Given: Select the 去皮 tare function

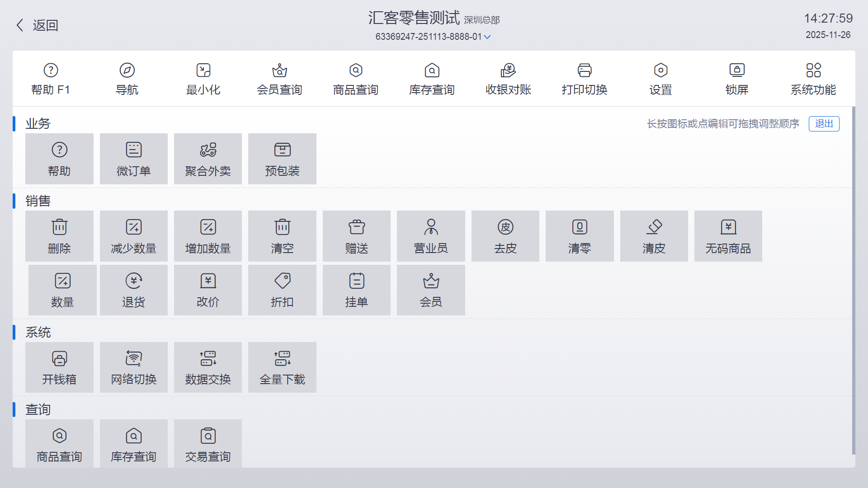Looking at the screenshot, I should 505,236.
